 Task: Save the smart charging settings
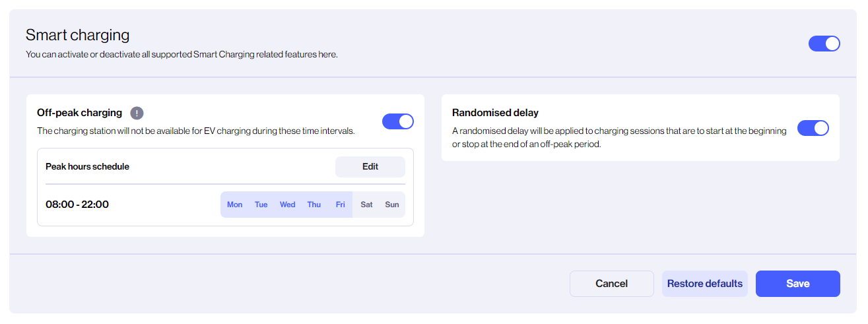click(797, 284)
